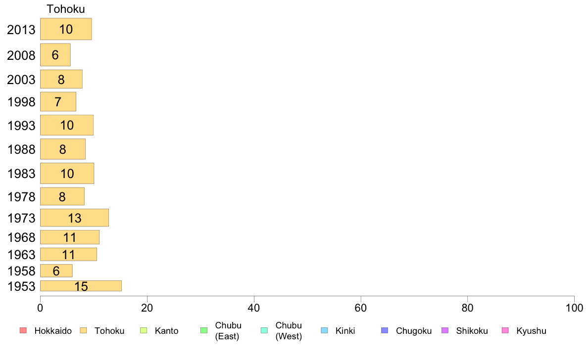Click the Chugoku legend swatch

(x=385, y=330)
